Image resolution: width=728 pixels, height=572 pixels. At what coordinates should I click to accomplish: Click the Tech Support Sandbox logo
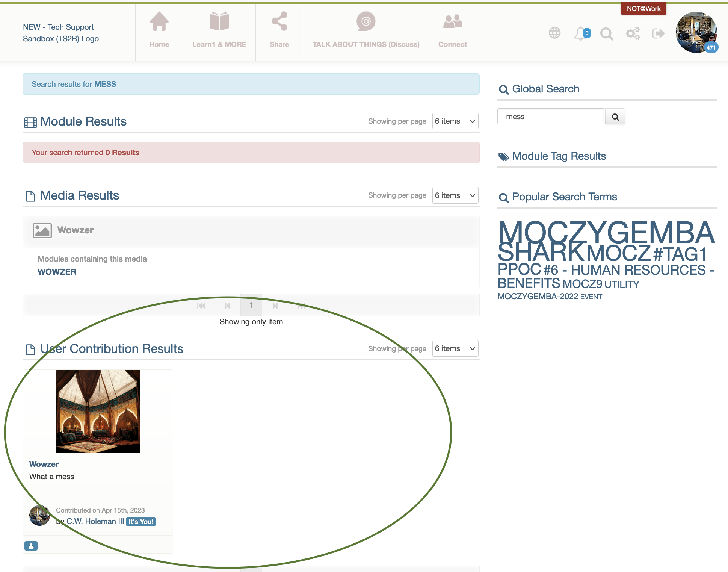coord(61,33)
